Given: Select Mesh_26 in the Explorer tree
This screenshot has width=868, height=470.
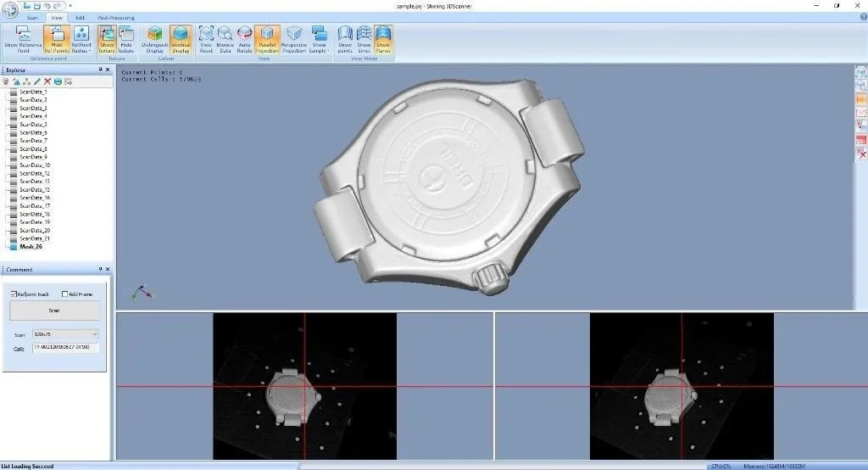Looking at the screenshot, I should [x=31, y=247].
